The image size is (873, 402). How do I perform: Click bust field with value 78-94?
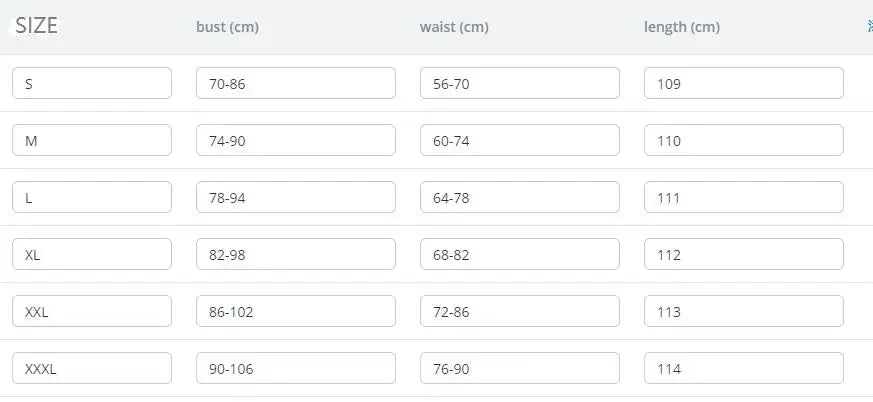click(x=295, y=198)
